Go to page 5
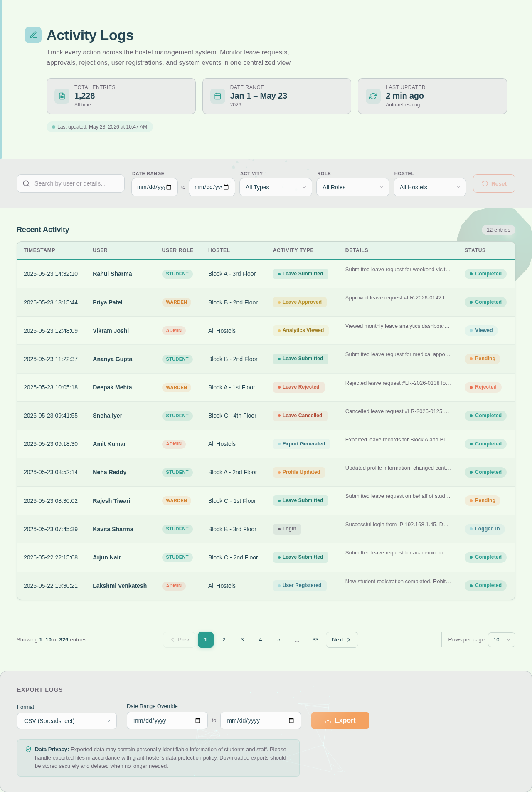This screenshot has height=792, width=532. click(279, 640)
